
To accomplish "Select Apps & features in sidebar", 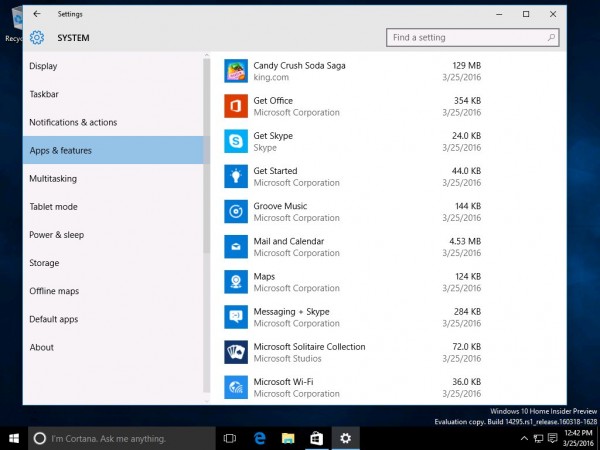I will pyautogui.click(x=113, y=150).
